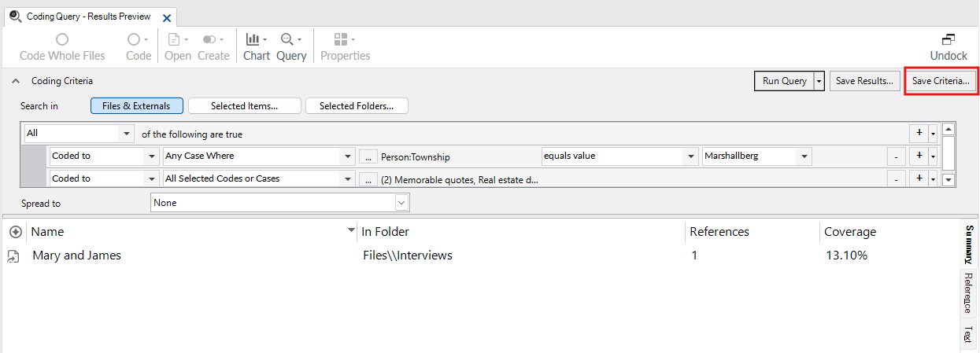Click the Run Query button
Viewport: 980px width, 353px height.
coord(784,81)
